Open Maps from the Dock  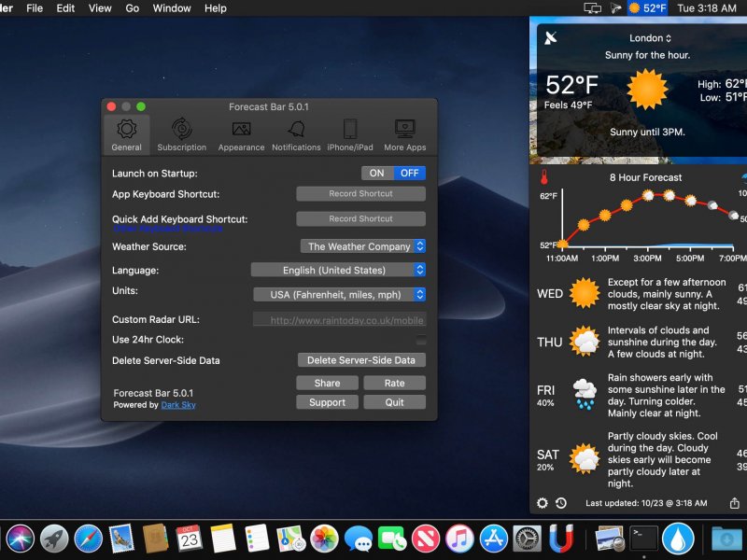tap(290, 539)
